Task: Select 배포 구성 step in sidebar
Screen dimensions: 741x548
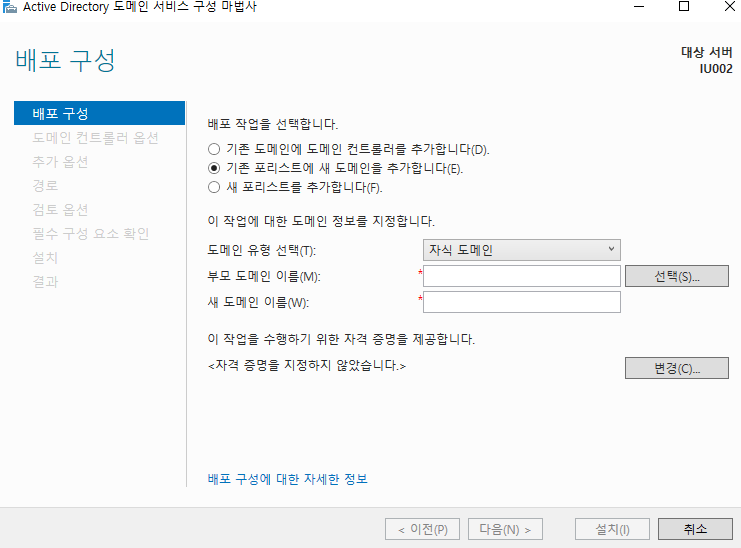Action: click(x=99, y=113)
